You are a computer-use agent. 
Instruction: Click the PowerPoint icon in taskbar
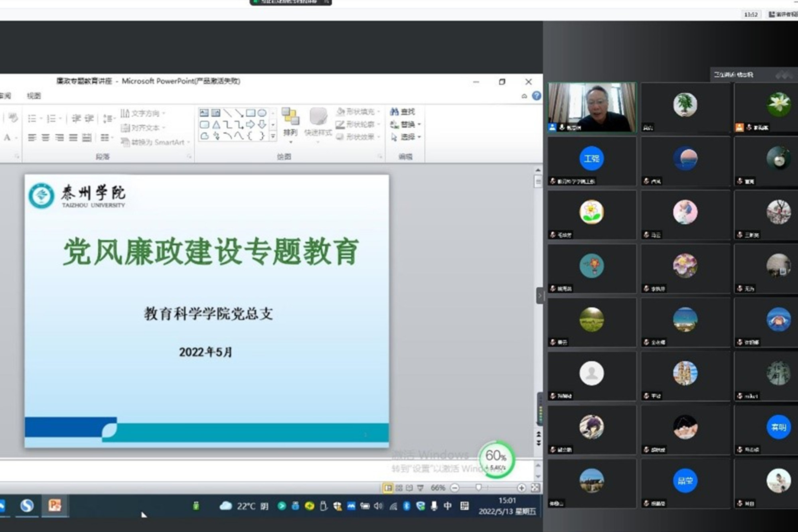(55, 506)
